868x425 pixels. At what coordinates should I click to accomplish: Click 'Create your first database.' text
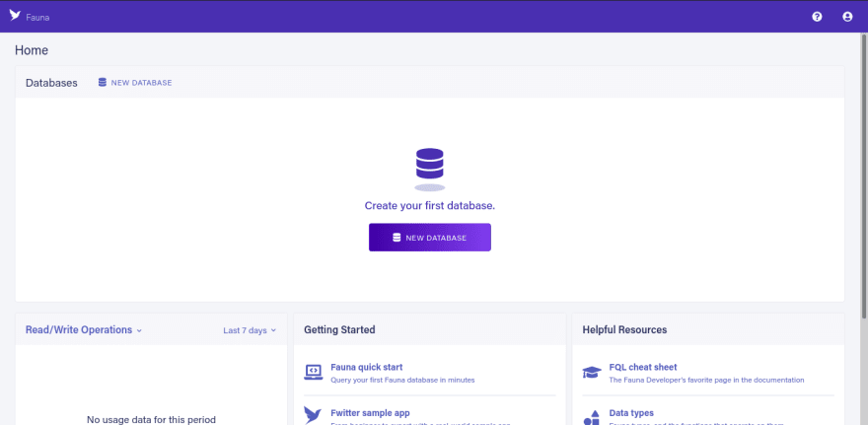(x=430, y=205)
